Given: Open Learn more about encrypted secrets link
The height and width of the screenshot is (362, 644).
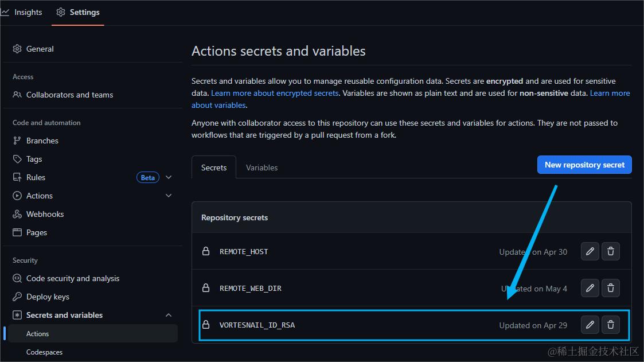Looking at the screenshot, I should (275, 93).
